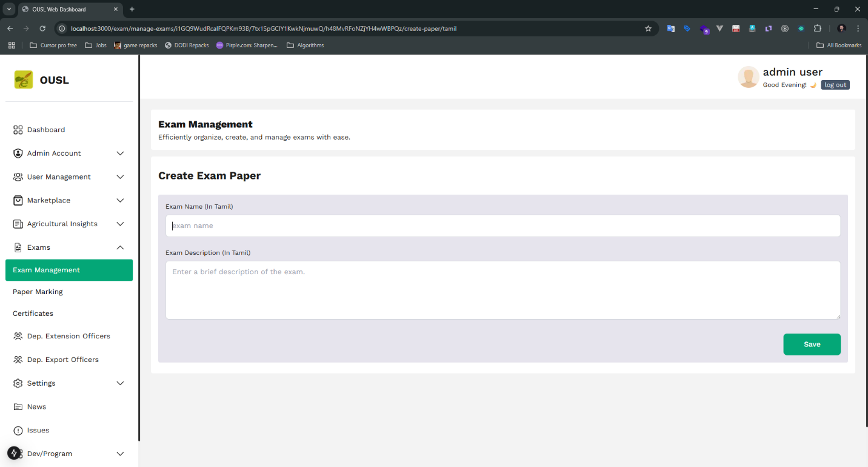Click the OUSL logo icon
868x467 pixels.
[24, 80]
